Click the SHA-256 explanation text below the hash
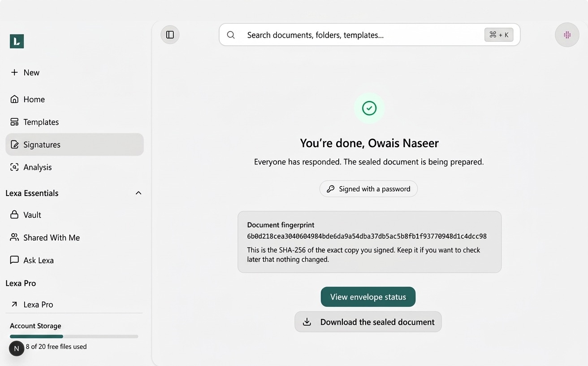588x366 pixels. (x=363, y=254)
